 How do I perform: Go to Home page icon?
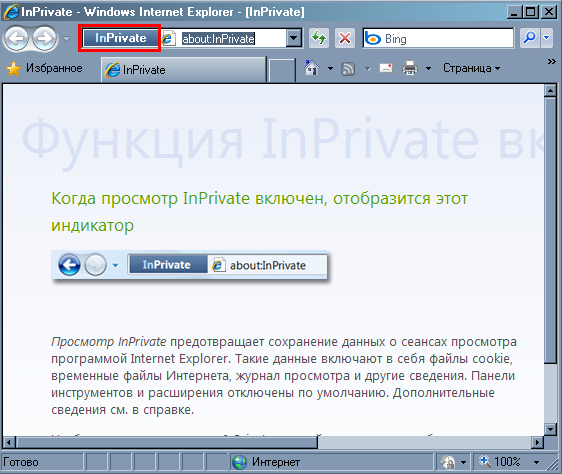312,68
